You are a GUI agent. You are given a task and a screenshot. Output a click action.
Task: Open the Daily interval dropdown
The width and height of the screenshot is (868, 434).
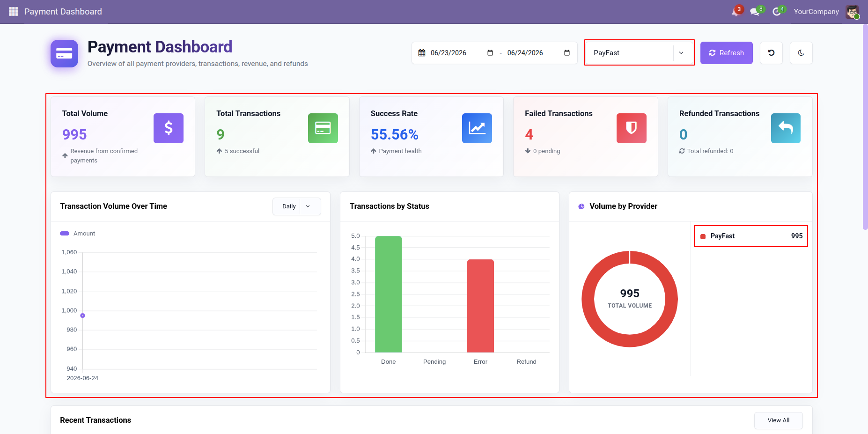pyautogui.click(x=297, y=206)
